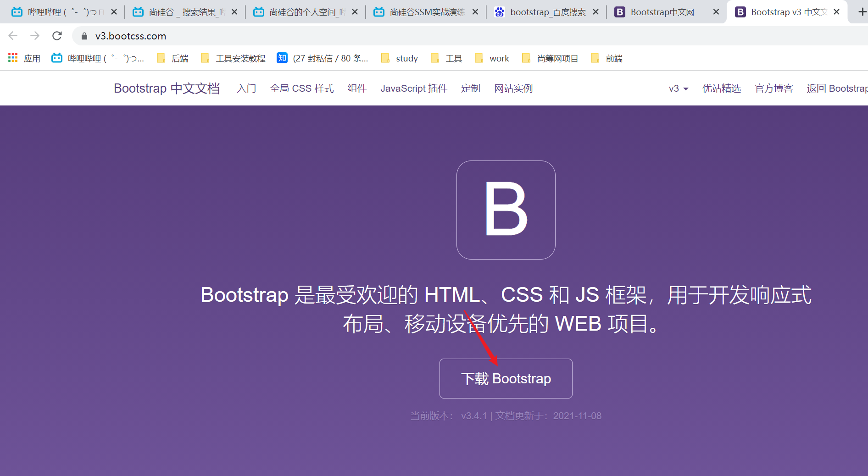Close the bootstrap_百度搜索 tab
Image resolution: width=868 pixels, height=476 pixels.
pyautogui.click(x=596, y=12)
